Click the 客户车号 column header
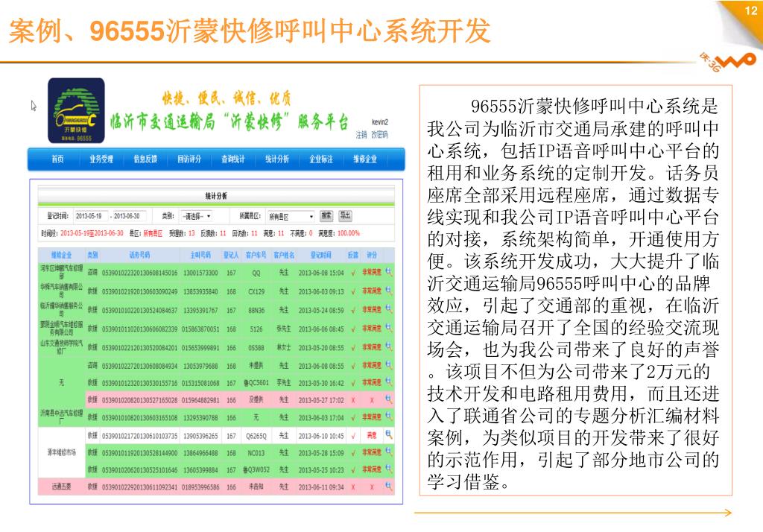Viewport: 763px width, 532px height. tap(256, 255)
